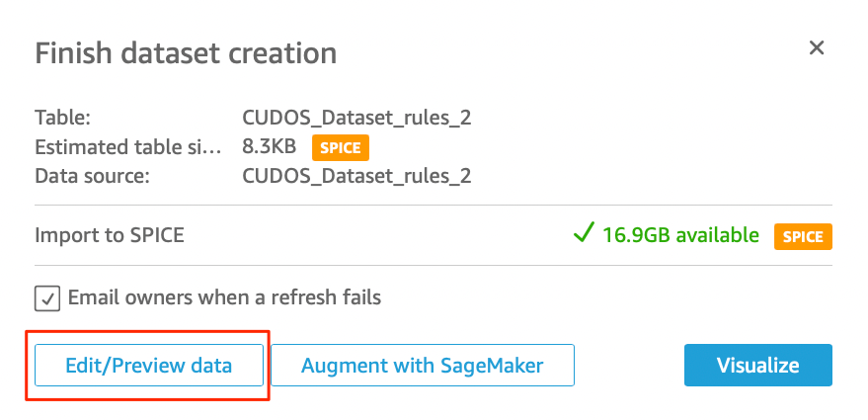Click the 16.9GB available text
Screen dimensions: 868x420
(681, 235)
